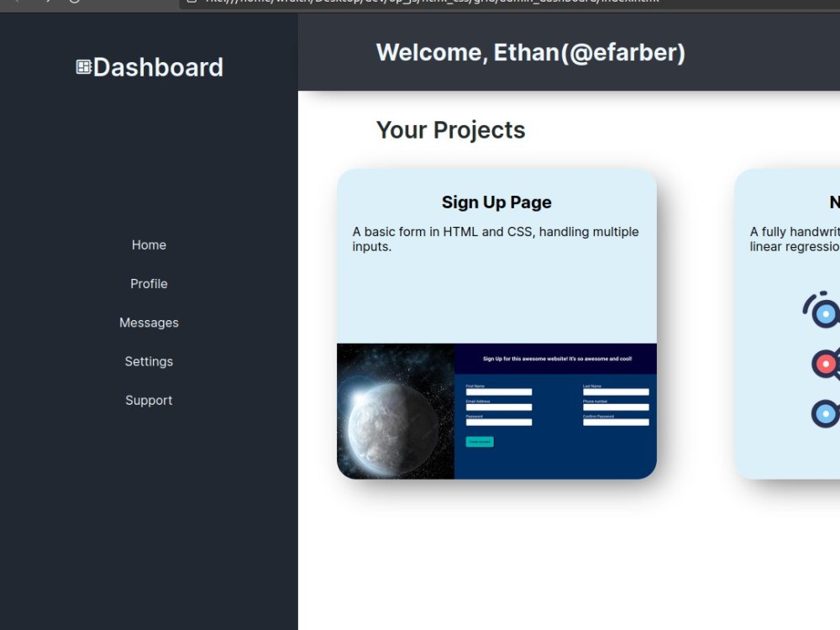Open the Messages sidebar link
The height and width of the screenshot is (630, 840).
point(149,322)
